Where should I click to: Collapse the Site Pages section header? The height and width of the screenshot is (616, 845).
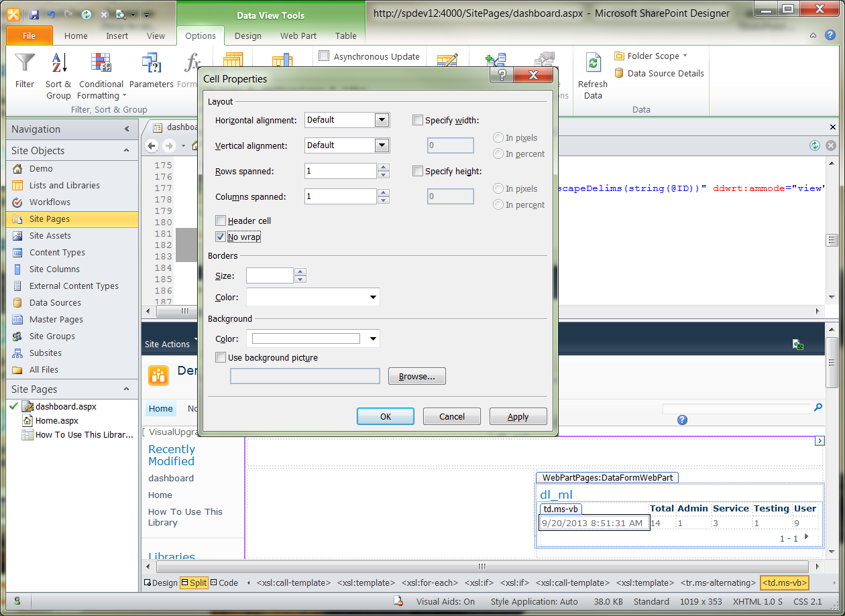[x=127, y=389]
